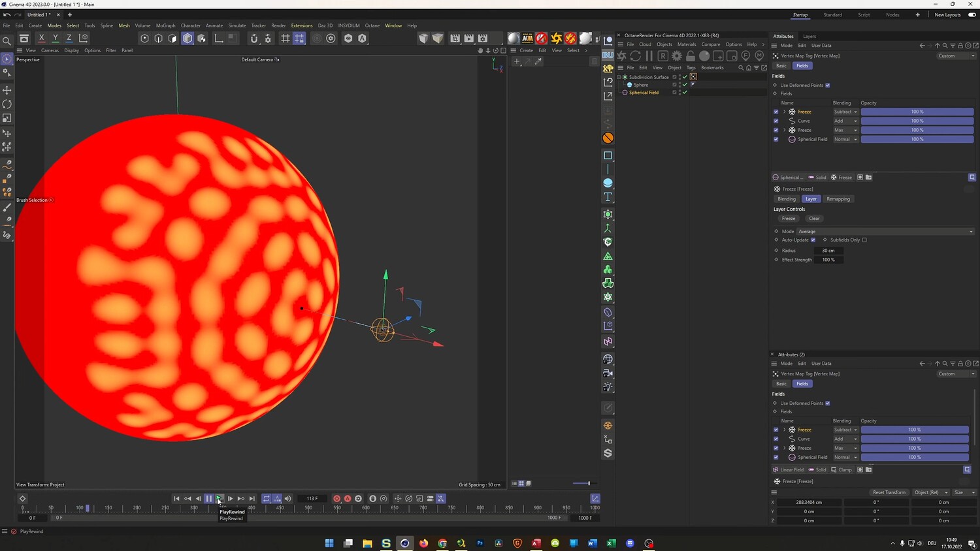Select Edges mode in the top toolbar
The height and width of the screenshot is (551, 980).
[x=159, y=39]
